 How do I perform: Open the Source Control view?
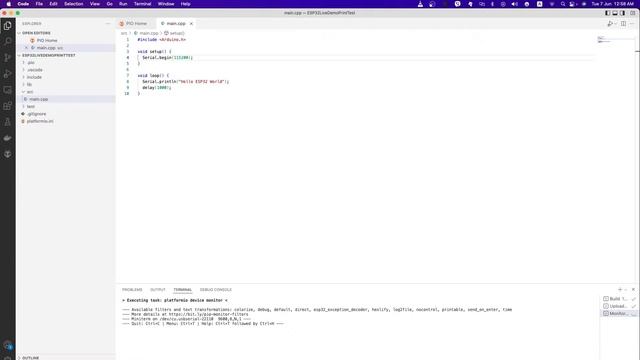(8, 58)
